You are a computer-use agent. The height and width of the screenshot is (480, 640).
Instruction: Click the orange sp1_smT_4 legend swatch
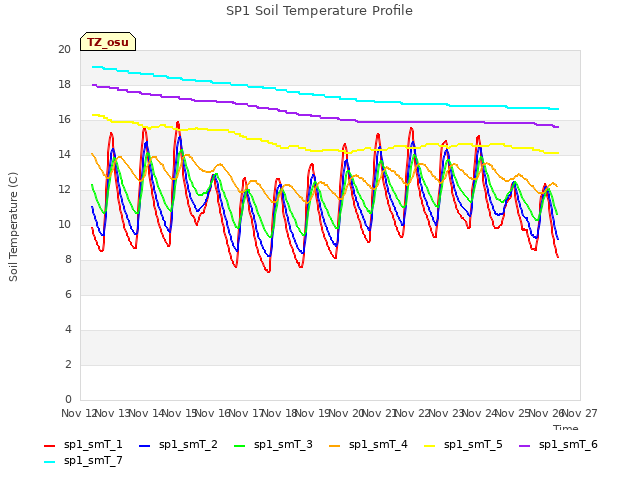click(x=334, y=446)
